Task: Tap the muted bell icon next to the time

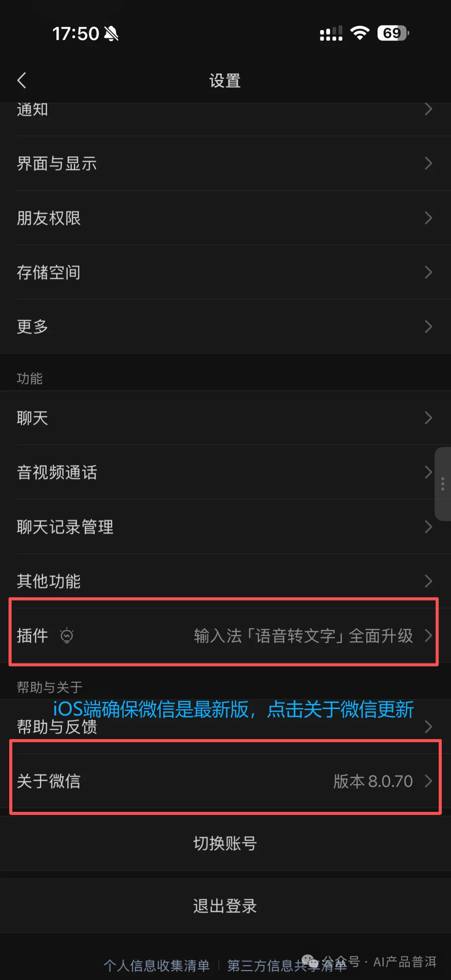Action: tap(111, 33)
